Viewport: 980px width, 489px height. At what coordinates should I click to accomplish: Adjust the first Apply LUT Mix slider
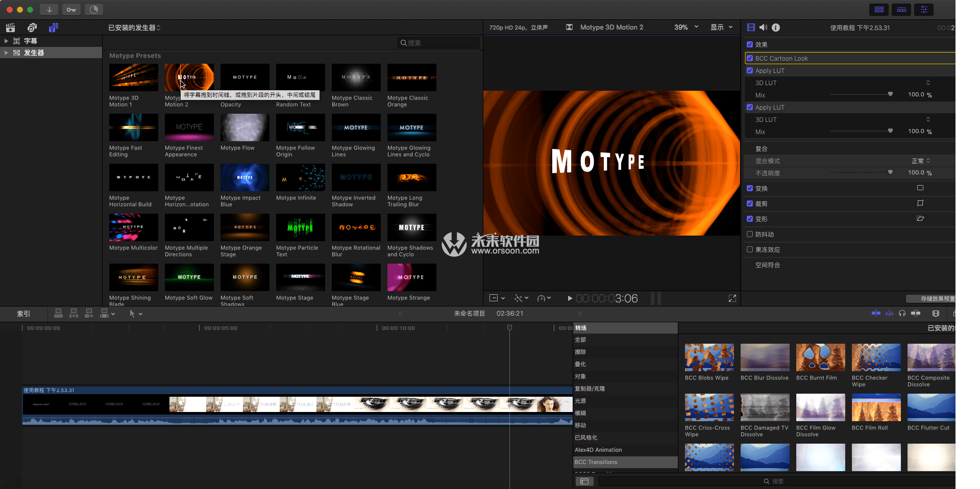862,94
